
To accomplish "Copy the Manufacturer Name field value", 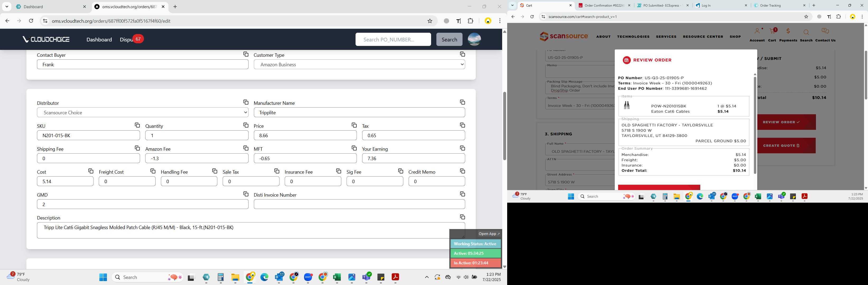I will click(x=462, y=102).
